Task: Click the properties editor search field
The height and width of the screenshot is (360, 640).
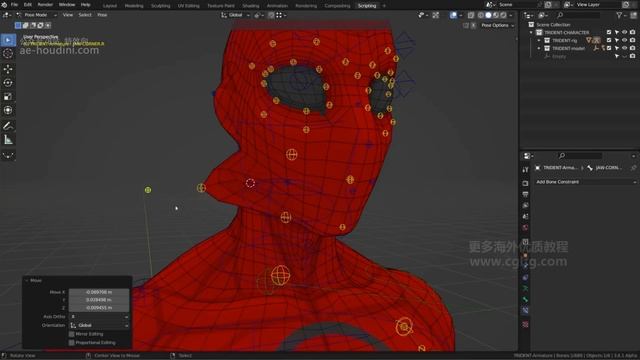Action: point(580,156)
